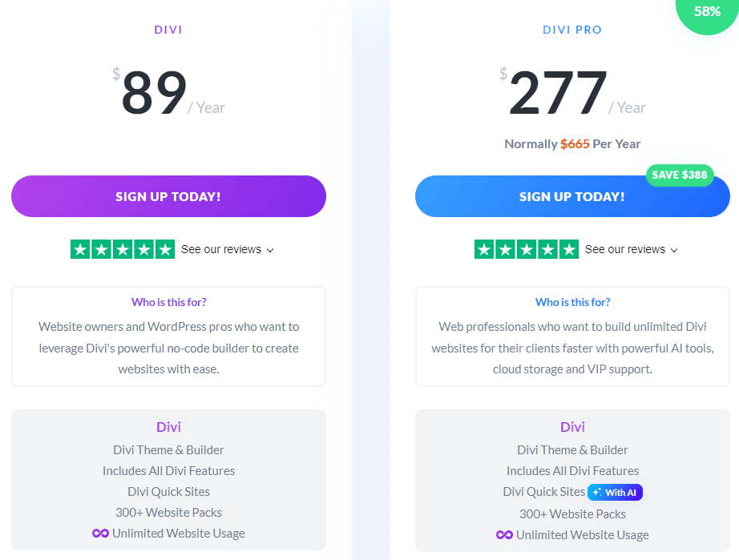Click the fifth Trustpilot star under the Divi Pro plan

pos(569,249)
